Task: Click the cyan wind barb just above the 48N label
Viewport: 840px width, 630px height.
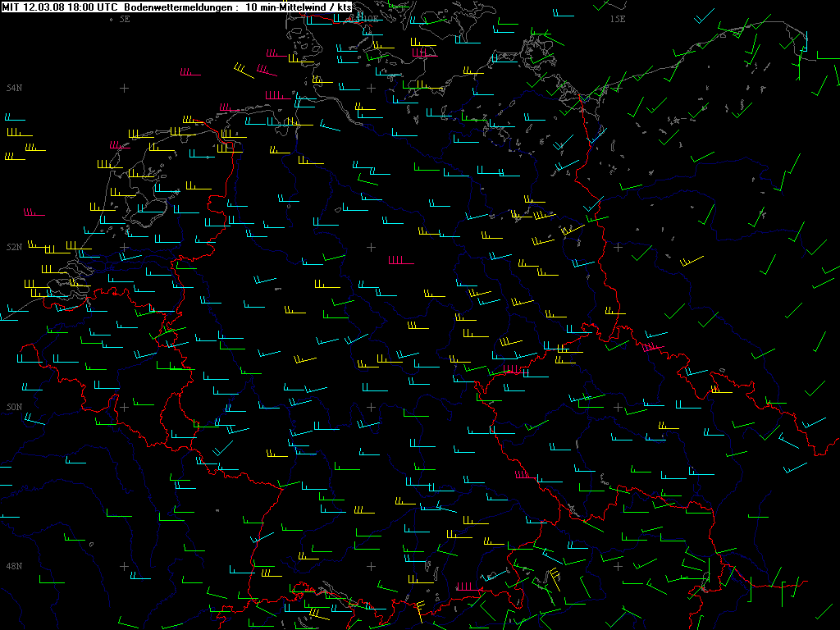Action: 10,517
